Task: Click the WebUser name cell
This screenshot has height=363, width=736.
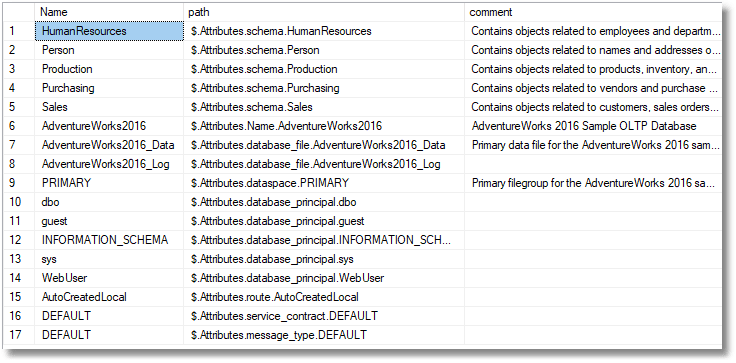Action: pos(109,278)
